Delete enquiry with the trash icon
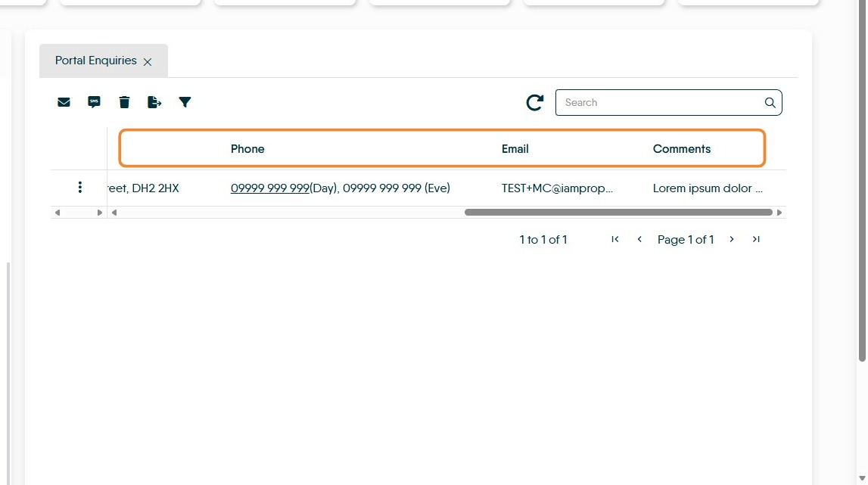Image resolution: width=868 pixels, height=485 pixels. pyautogui.click(x=124, y=102)
